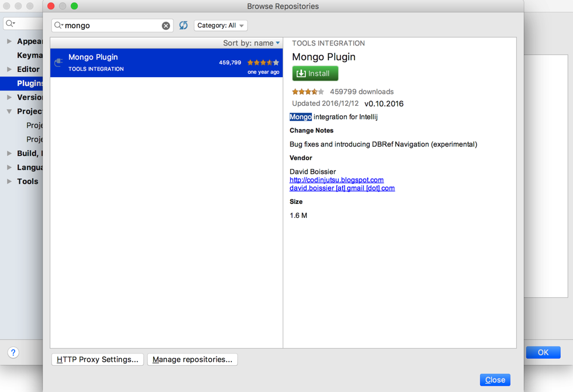Click into the mongo search field
Viewport: 573px width, 392px height.
click(113, 26)
